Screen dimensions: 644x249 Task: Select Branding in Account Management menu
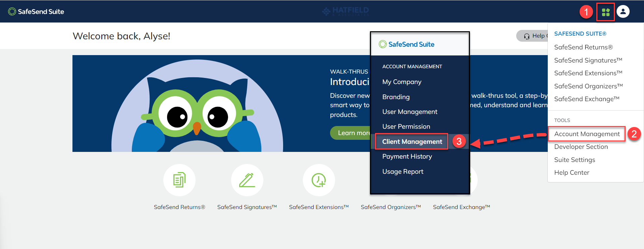(x=396, y=97)
